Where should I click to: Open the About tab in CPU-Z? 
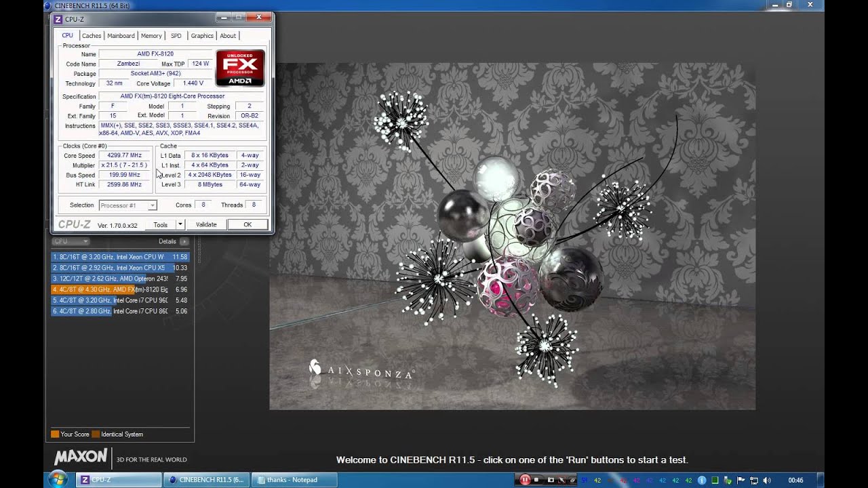pyautogui.click(x=228, y=36)
